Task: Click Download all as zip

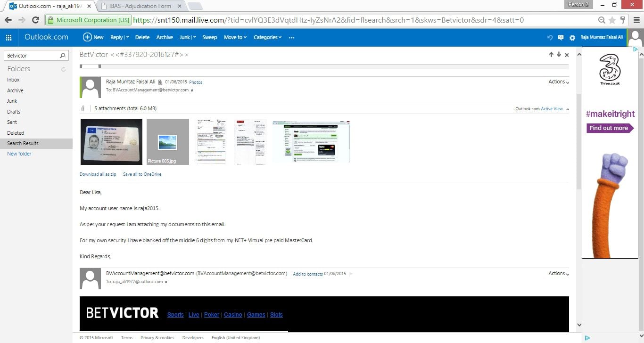Action: click(98, 174)
